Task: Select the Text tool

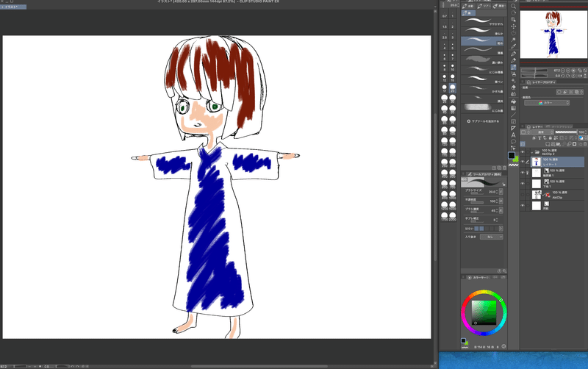Action: pos(513,135)
